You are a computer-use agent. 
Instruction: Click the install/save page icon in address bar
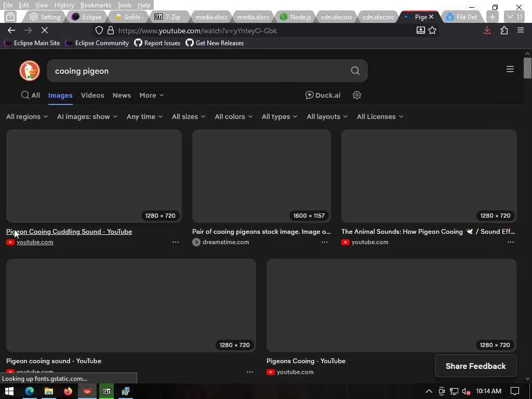coord(420,30)
